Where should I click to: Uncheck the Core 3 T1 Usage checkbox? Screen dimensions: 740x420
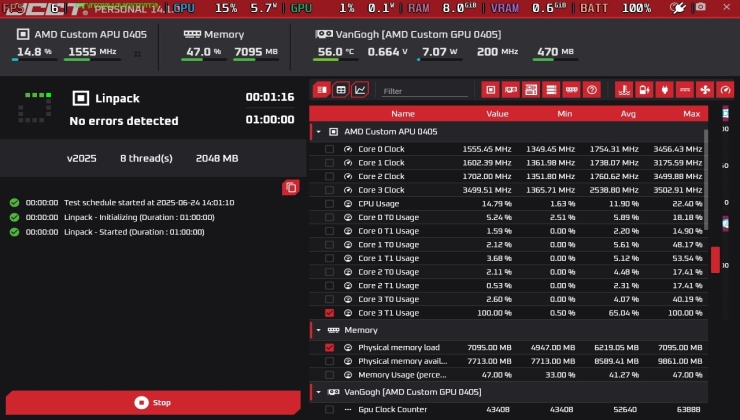point(330,313)
